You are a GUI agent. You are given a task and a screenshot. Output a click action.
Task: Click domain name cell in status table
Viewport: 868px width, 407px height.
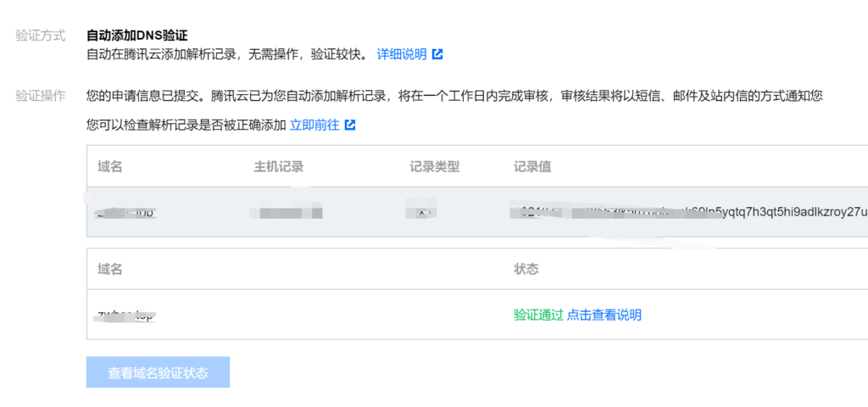tap(128, 315)
